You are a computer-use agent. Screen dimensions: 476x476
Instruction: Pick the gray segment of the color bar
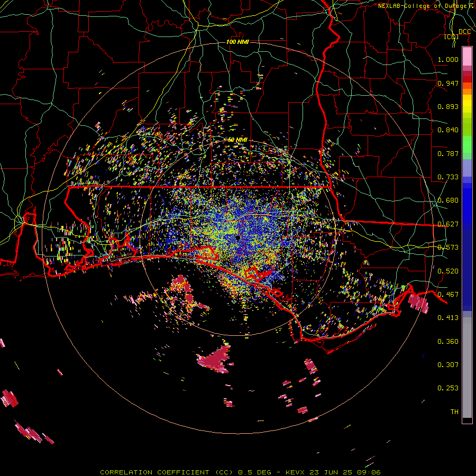(467, 368)
